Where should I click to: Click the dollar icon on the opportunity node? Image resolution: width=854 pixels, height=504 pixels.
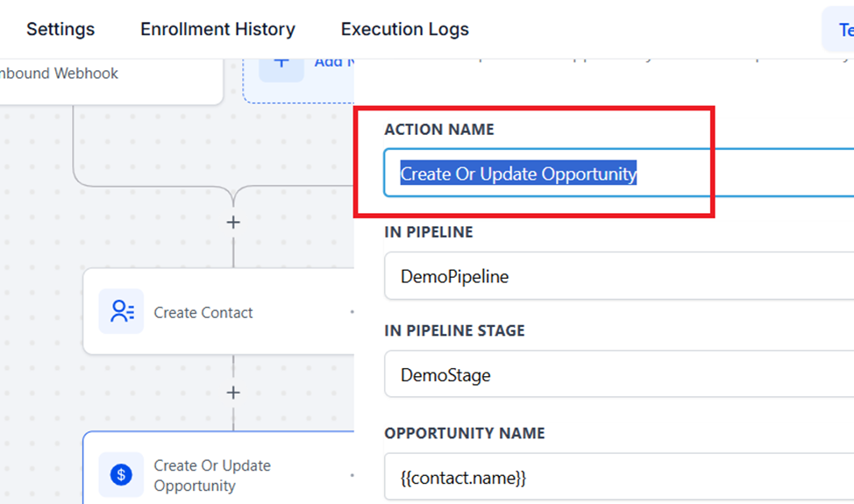click(121, 474)
